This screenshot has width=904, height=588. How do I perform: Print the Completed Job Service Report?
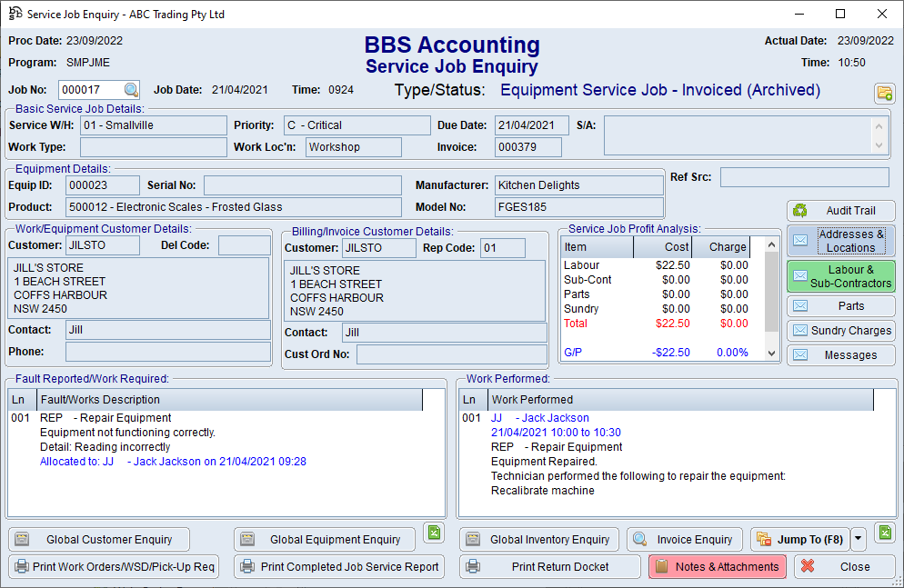click(x=338, y=566)
